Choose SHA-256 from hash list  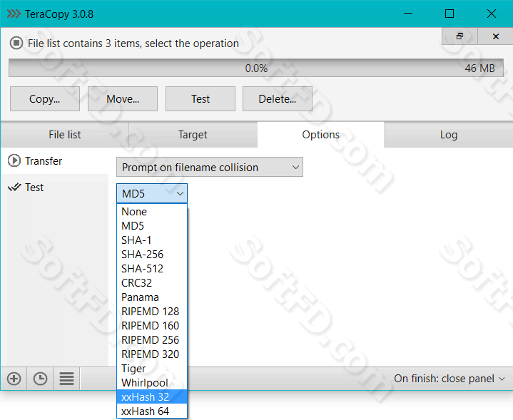(152, 254)
